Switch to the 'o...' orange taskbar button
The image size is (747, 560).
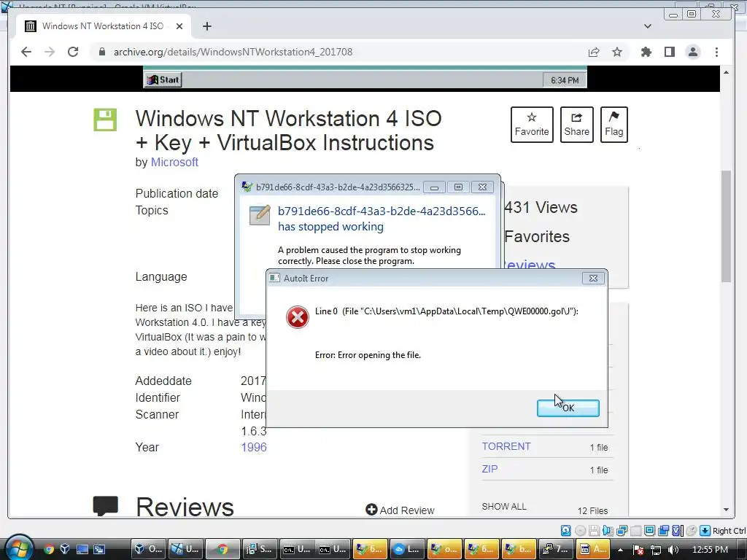coord(444,549)
